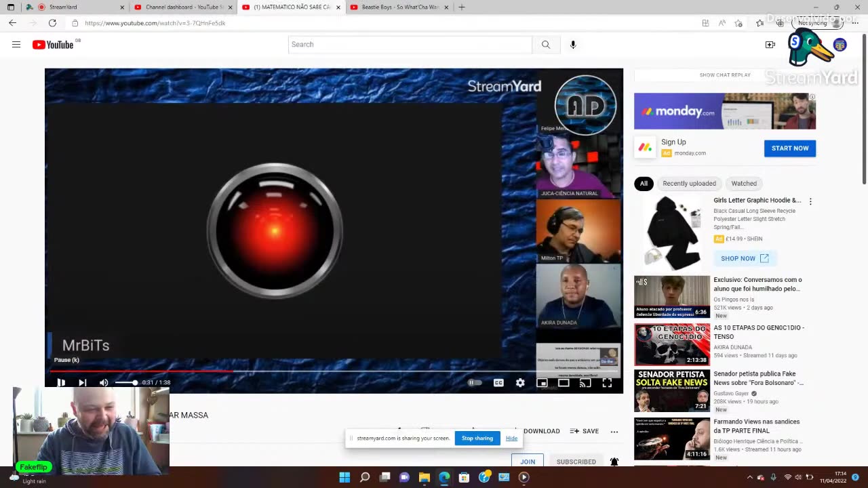Hide the screen sharing notification bar
This screenshot has width=868, height=488.
(511, 439)
